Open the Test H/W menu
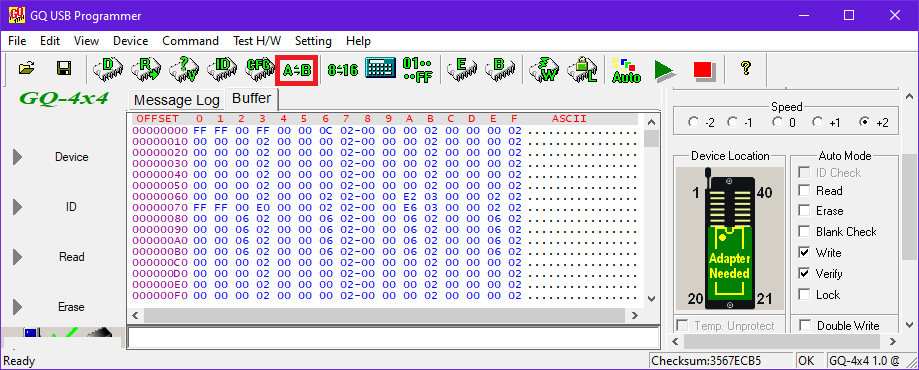 pyautogui.click(x=257, y=41)
